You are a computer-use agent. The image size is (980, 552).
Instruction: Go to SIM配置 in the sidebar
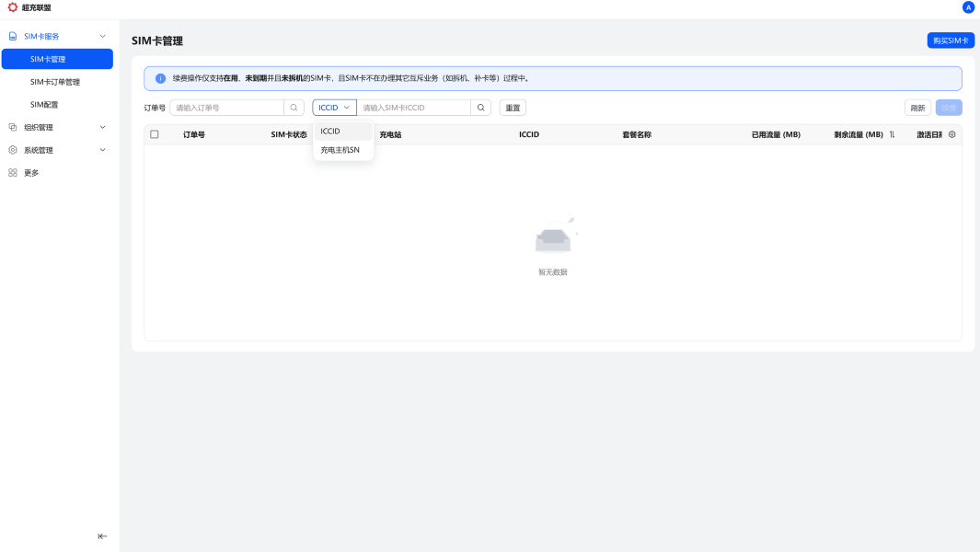44,105
